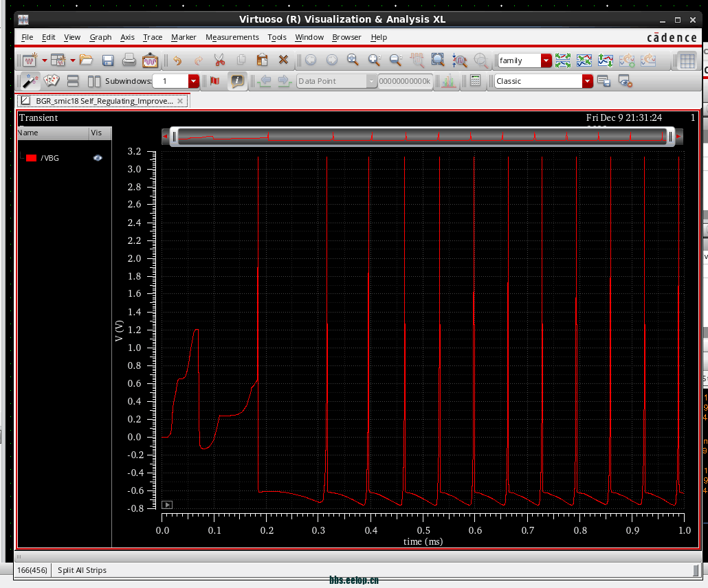Toggle visibility of /VBG trace
708x588 pixels.
(x=98, y=158)
